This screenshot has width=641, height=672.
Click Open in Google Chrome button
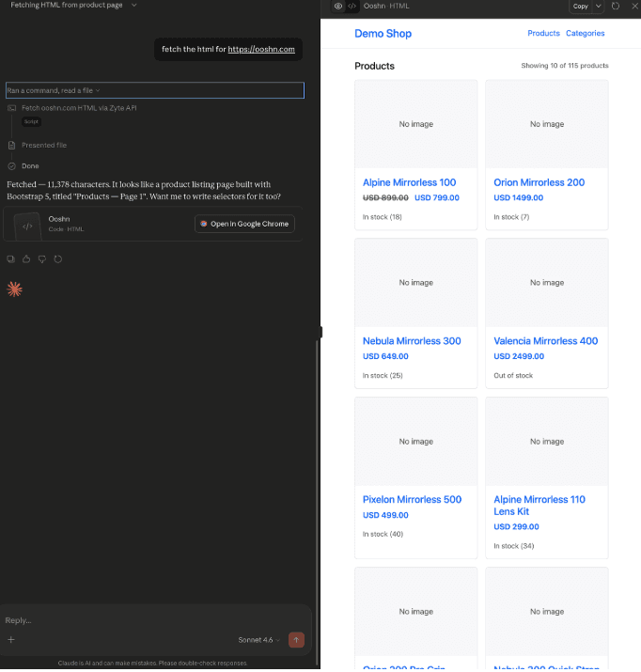point(244,224)
